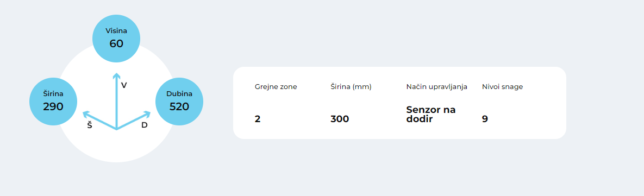
Task: Select the Širina (mm) heading
Action: coord(351,87)
